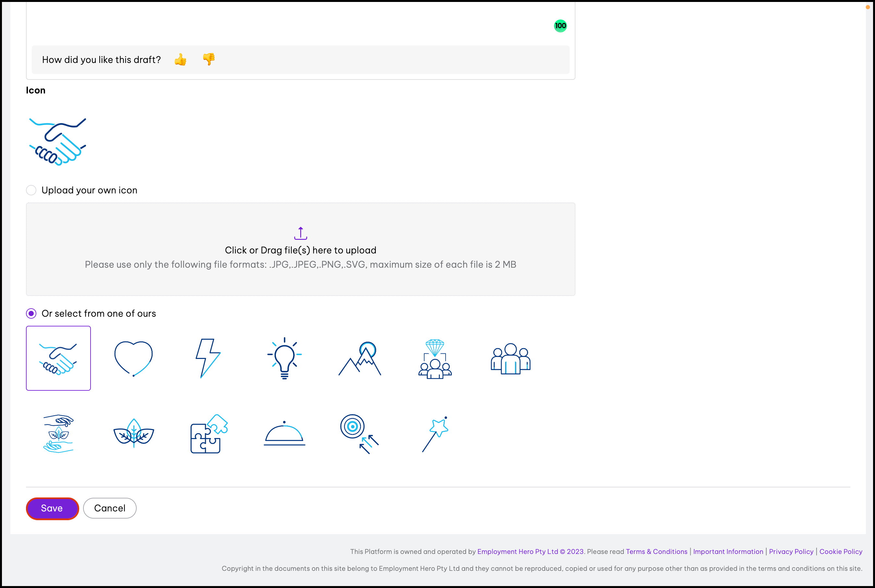Pick the serving cloche icon
The width and height of the screenshot is (875, 588).
point(284,434)
